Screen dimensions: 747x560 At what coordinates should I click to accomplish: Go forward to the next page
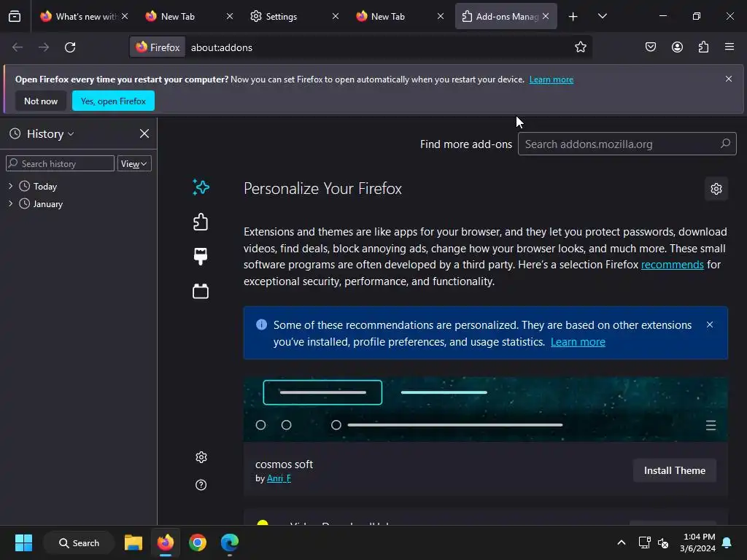tap(44, 47)
